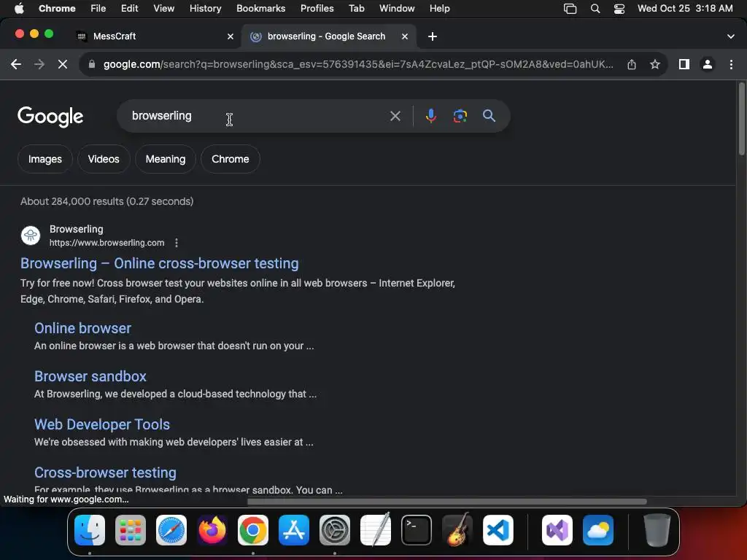
Task: Close the MessCraft tab
Action: [x=230, y=36]
